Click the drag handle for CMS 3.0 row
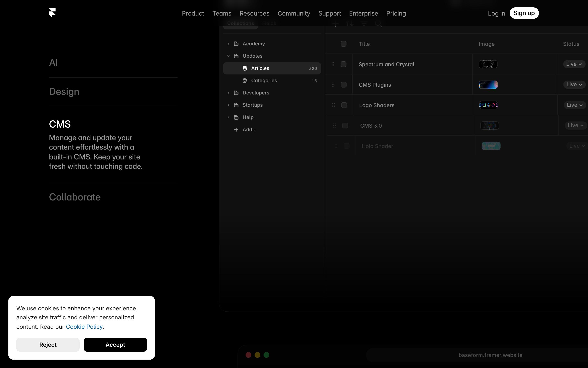Image resolution: width=588 pixels, height=368 pixels. [335, 126]
